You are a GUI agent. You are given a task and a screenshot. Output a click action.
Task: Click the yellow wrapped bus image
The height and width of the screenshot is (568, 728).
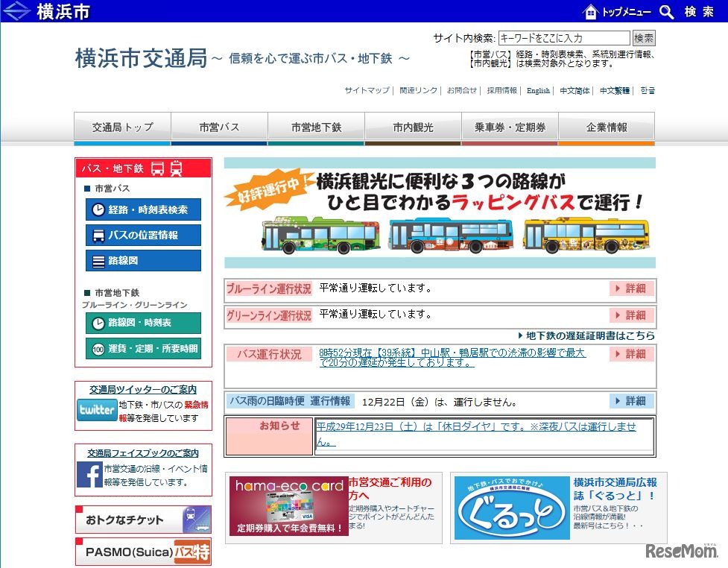click(x=586, y=236)
